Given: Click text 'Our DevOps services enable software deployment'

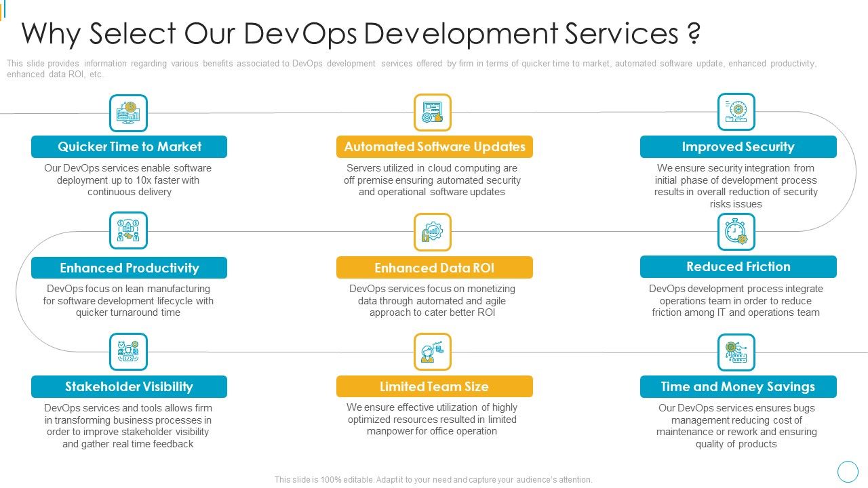Looking at the screenshot, I should [x=128, y=180].
